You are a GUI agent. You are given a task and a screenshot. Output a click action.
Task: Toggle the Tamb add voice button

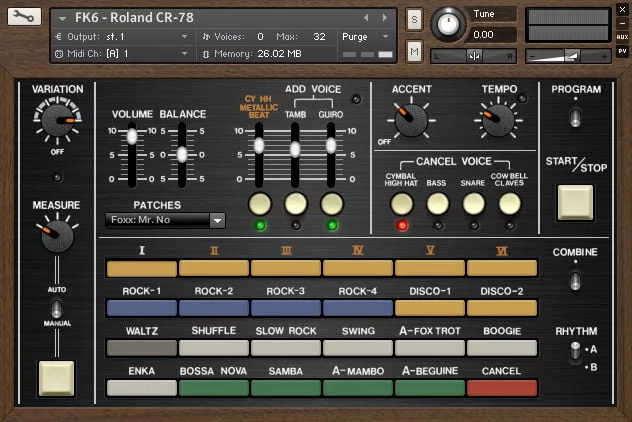[x=296, y=204]
